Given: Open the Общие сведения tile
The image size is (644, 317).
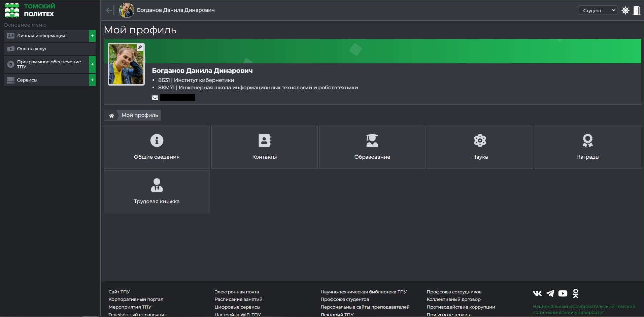Looking at the screenshot, I should tap(157, 147).
